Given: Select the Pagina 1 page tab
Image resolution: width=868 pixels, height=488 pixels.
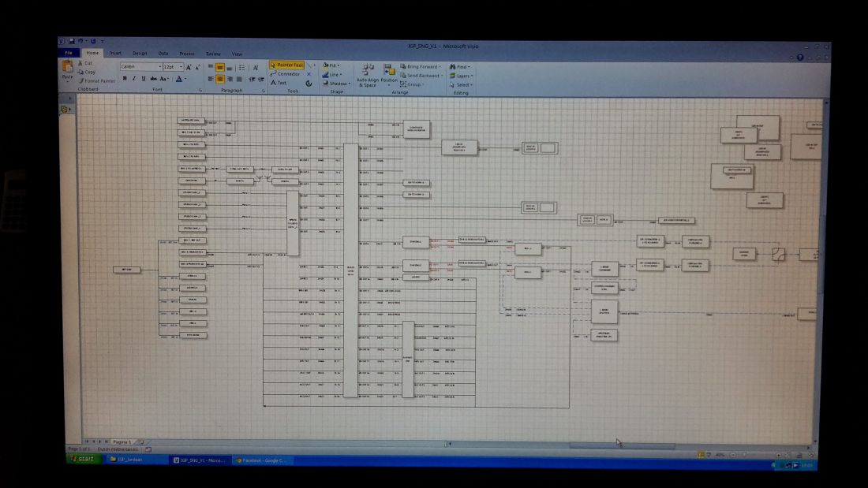Looking at the screenshot, I should click(120, 442).
